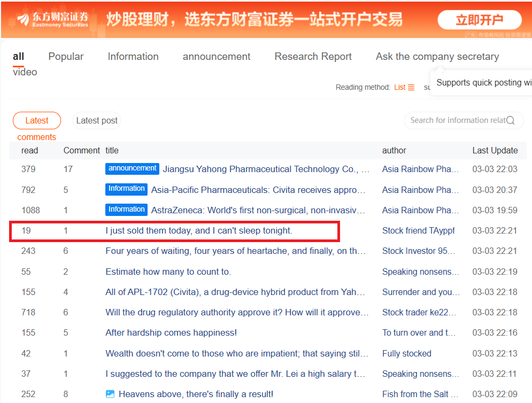Image resolution: width=532 pixels, height=403 pixels.
Task: Switch to 'Latest post' sorting
Action: pyautogui.click(x=97, y=121)
